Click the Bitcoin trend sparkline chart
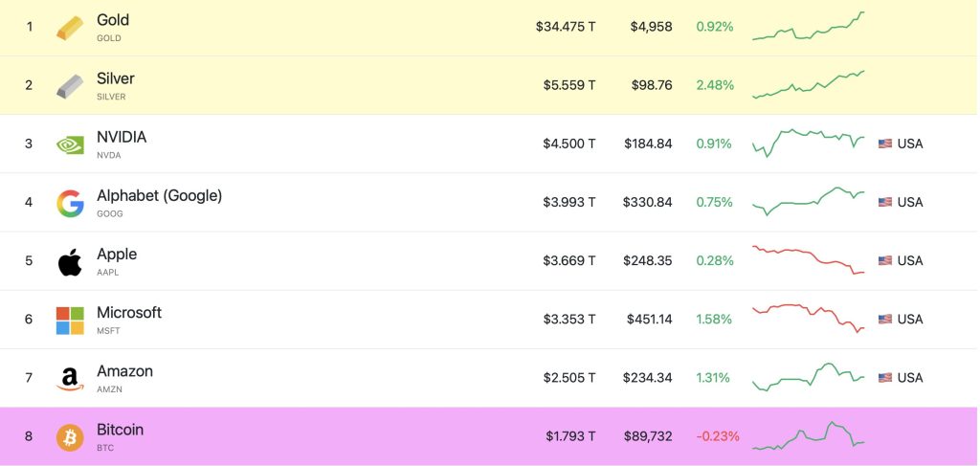 pyautogui.click(x=809, y=436)
